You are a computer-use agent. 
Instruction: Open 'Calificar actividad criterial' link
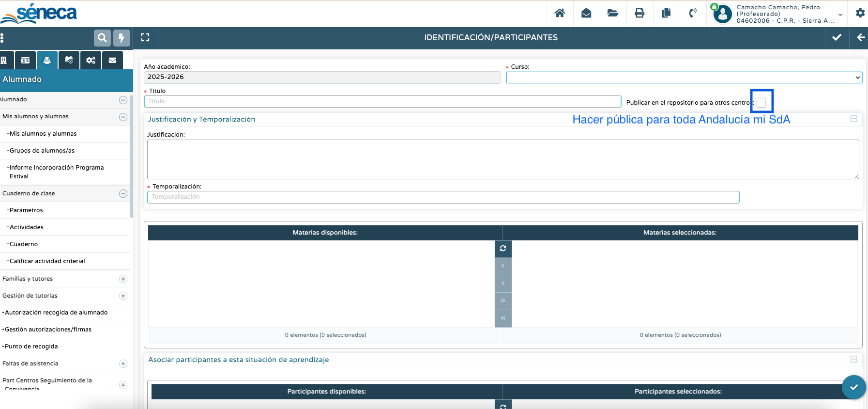47,261
